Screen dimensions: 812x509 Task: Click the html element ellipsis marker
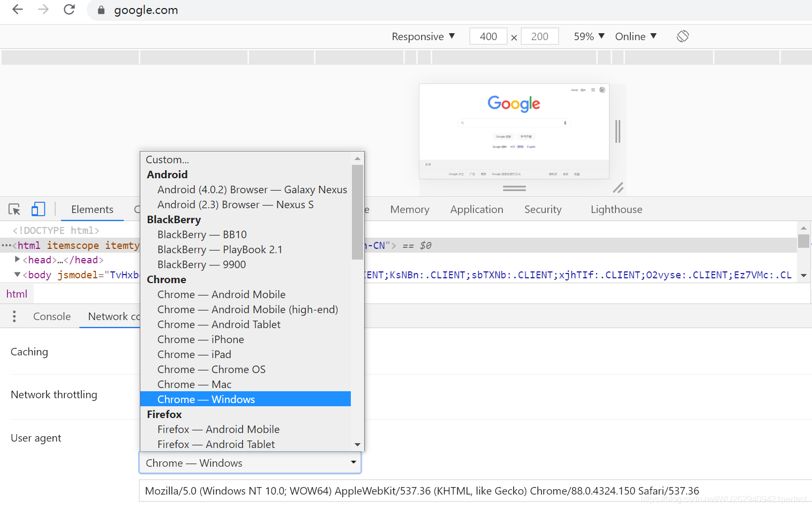6,245
